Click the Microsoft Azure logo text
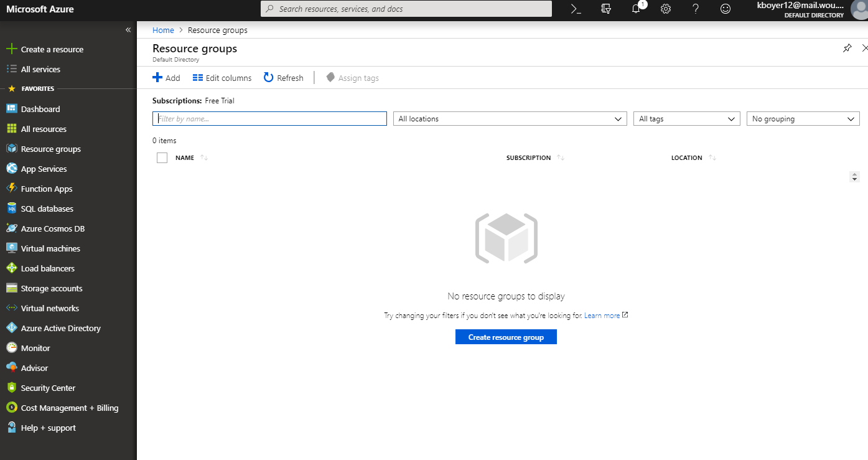Screen dimensions: 868x460 click(40, 9)
